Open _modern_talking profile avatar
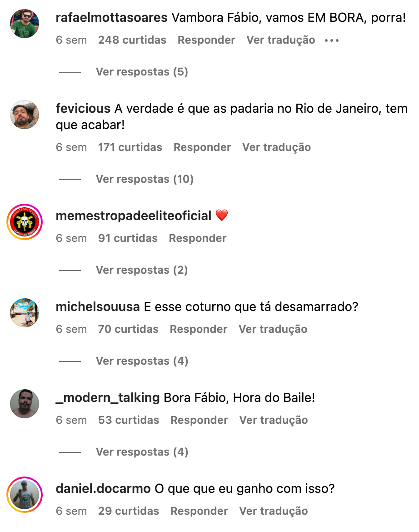 coord(25,404)
